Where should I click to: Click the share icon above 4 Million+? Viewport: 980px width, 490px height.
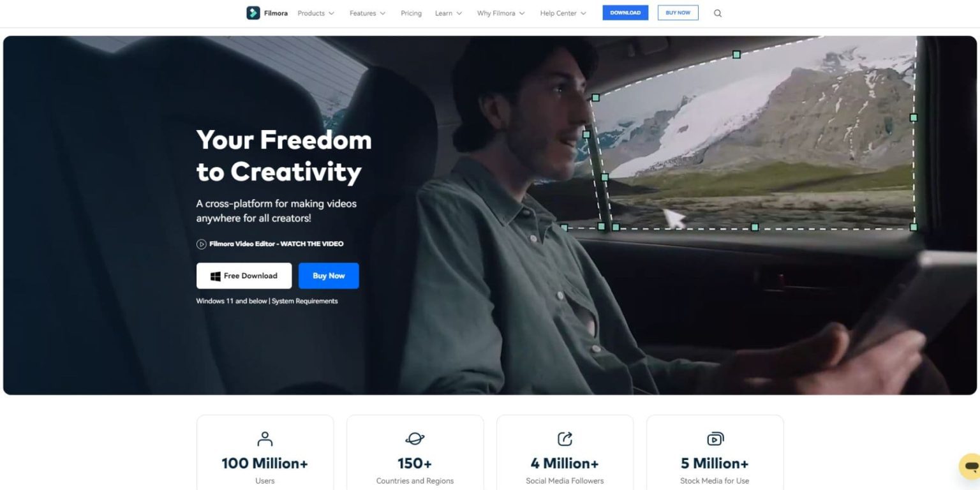coord(565,439)
